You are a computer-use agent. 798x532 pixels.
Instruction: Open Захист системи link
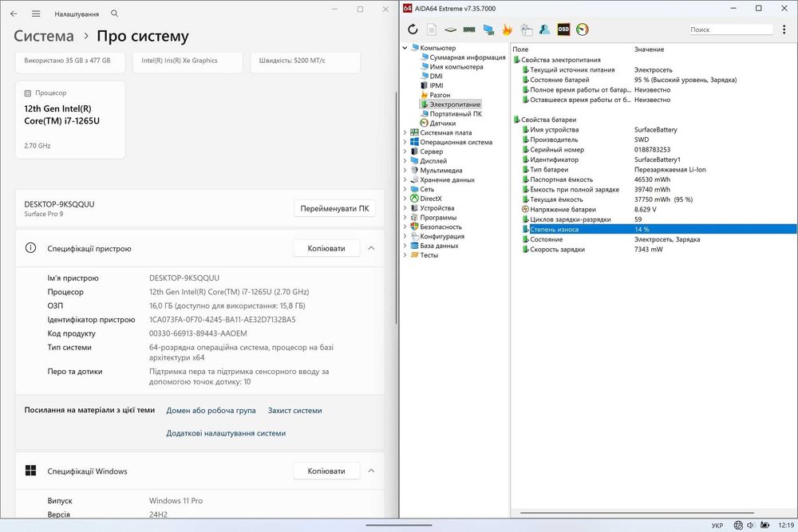(294, 411)
